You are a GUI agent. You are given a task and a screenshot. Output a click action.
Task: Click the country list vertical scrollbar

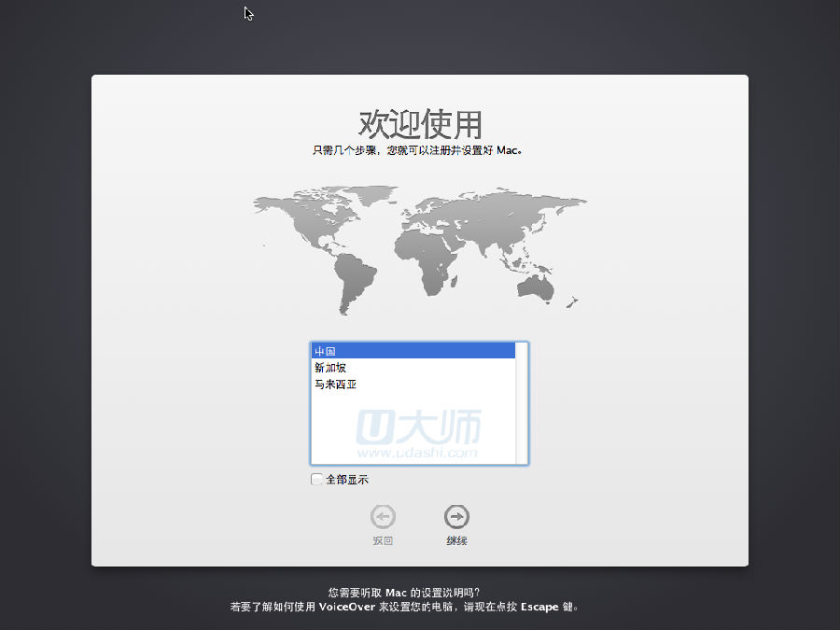point(522,403)
